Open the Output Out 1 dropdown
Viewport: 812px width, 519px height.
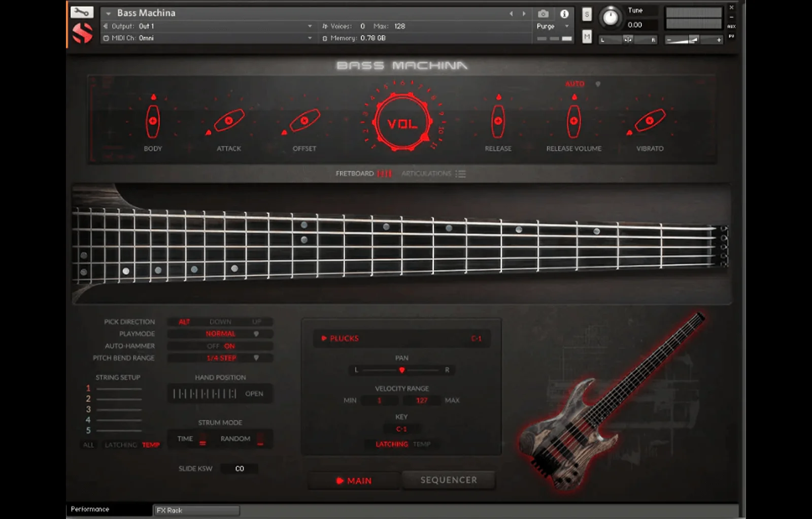click(x=309, y=25)
